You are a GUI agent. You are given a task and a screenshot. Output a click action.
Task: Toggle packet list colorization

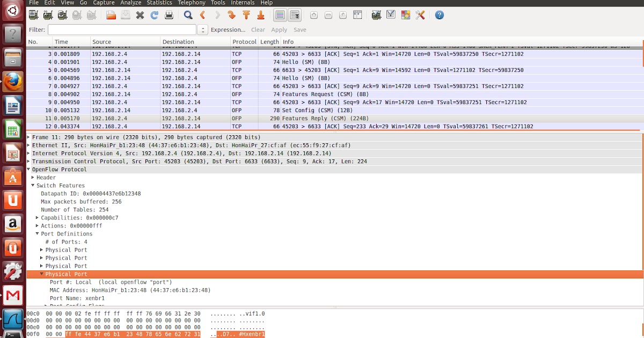(280, 15)
